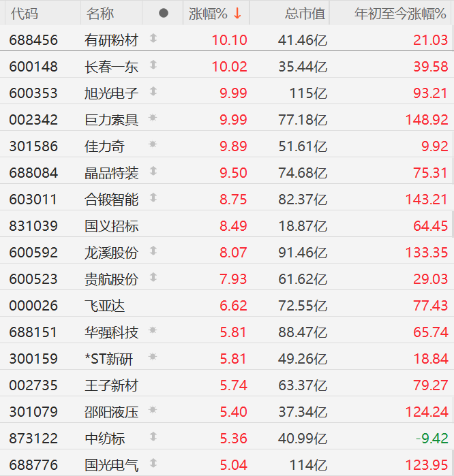This screenshot has width=454, height=476.
Task: Click the green -9.42 year-to-date value
Action: click(x=432, y=439)
